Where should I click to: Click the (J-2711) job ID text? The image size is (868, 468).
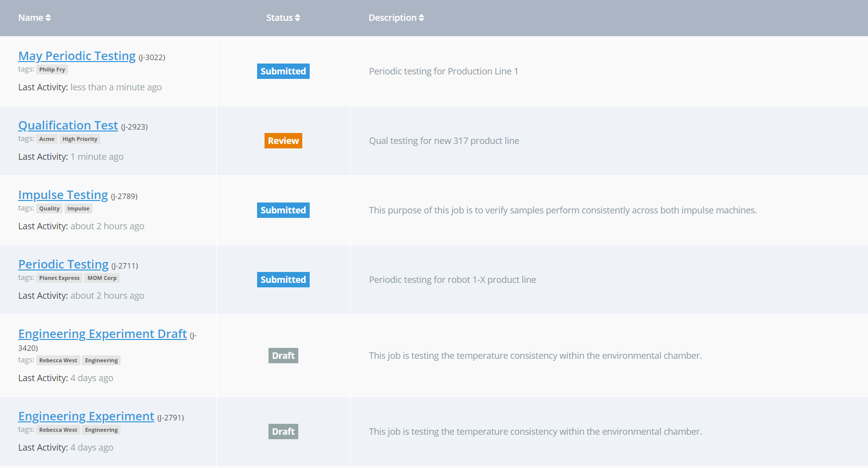coord(125,266)
